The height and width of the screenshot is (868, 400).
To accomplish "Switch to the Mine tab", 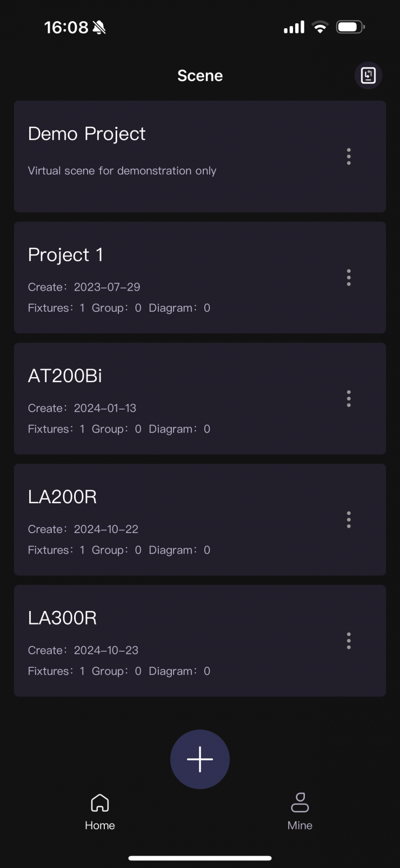I will tap(300, 811).
